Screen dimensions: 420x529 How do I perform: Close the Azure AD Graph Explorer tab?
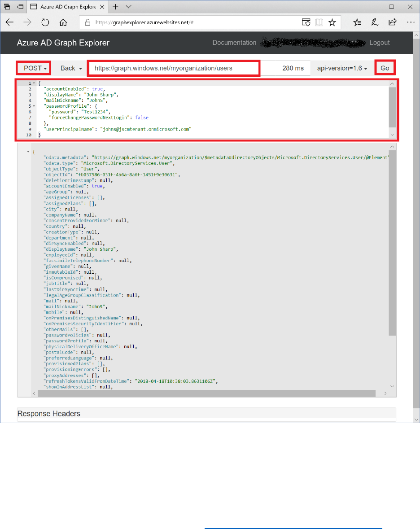[102, 7]
